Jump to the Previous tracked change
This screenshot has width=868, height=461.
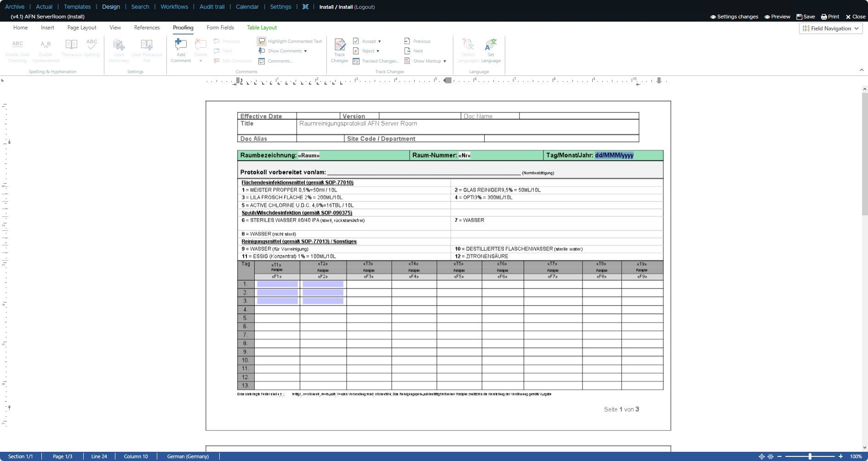pyautogui.click(x=407, y=41)
